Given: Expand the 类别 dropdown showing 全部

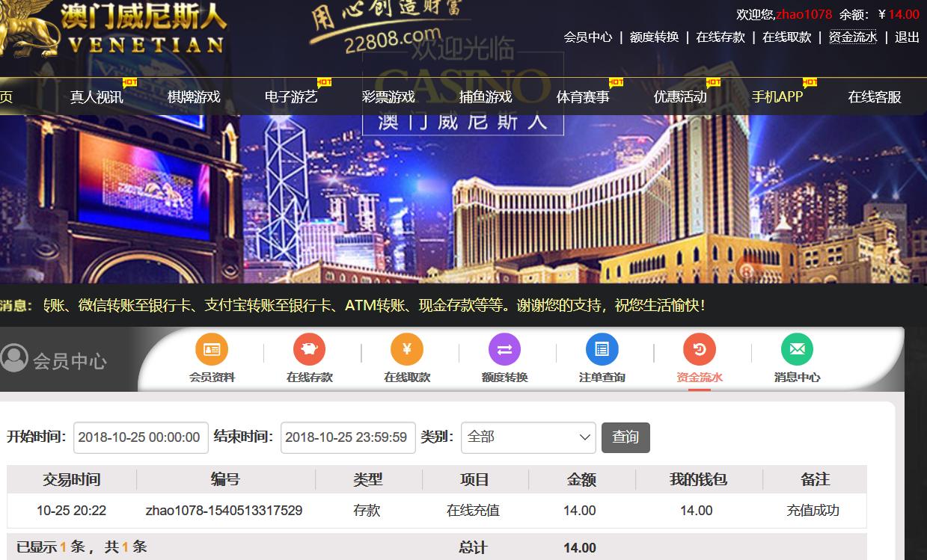Looking at the screenshot, I should click(528, 437).
